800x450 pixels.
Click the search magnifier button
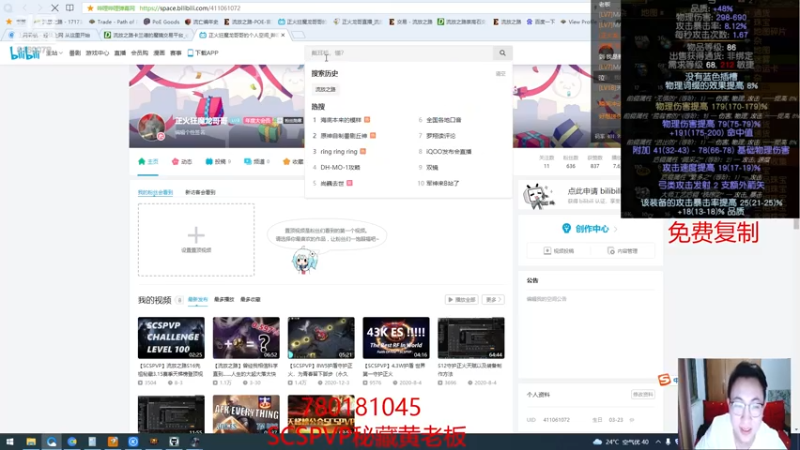503,53
